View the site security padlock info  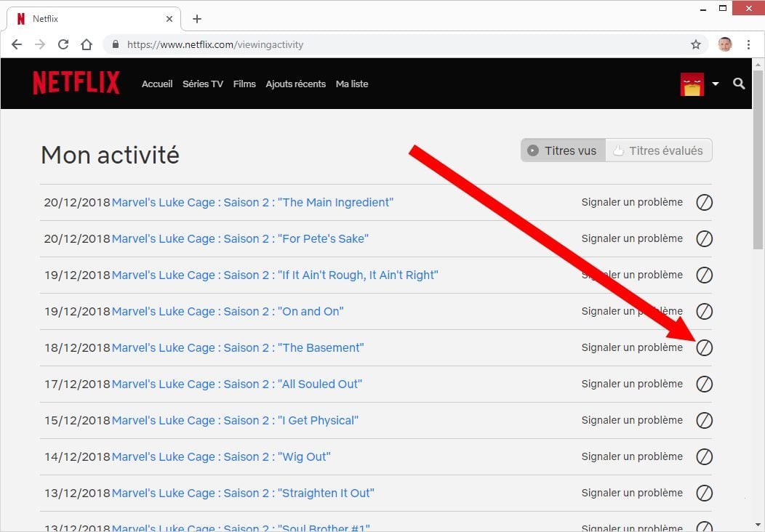(x=116, y=44)
